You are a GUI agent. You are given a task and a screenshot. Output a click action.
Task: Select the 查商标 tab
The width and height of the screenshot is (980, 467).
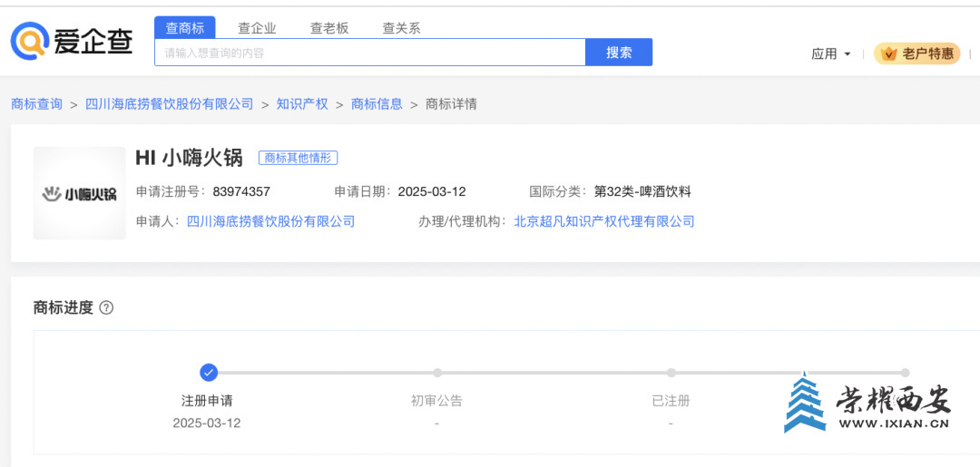(x=185, y=28)
